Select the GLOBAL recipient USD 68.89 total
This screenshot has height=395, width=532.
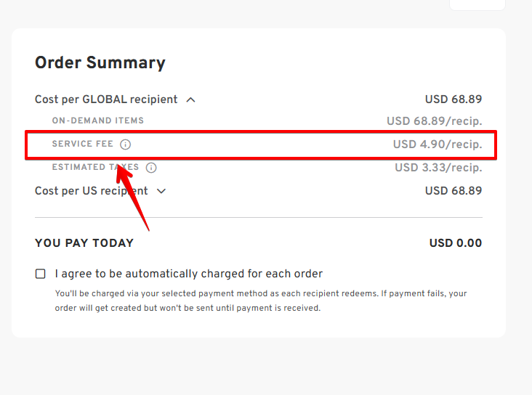454,99
